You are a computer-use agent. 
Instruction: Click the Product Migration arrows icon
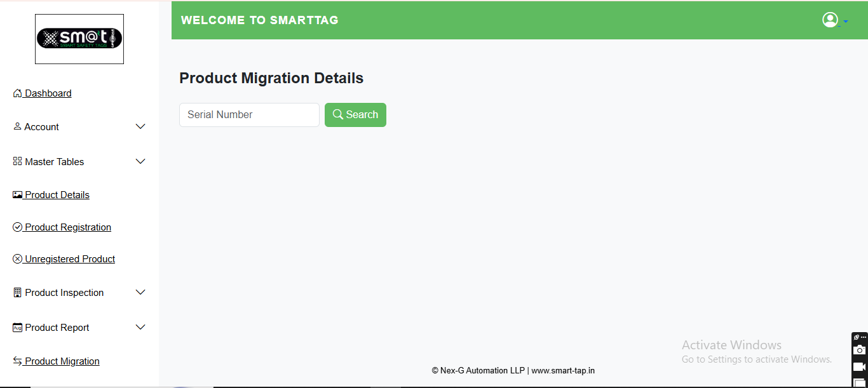coord(17,361)
